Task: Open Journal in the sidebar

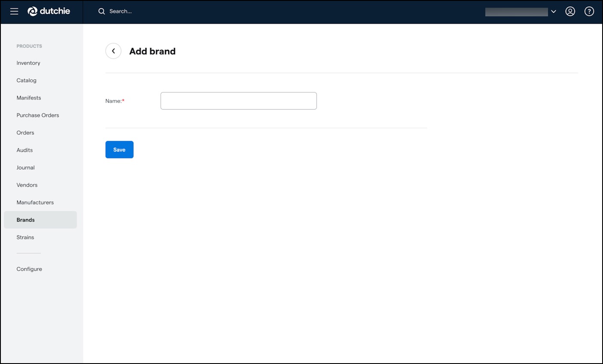Action: point(26,168)
